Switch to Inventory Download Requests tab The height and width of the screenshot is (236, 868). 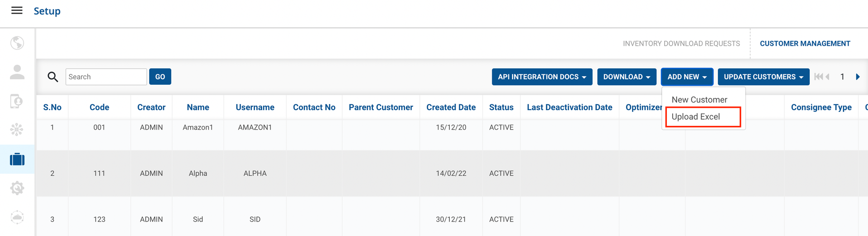pos(681,43)
